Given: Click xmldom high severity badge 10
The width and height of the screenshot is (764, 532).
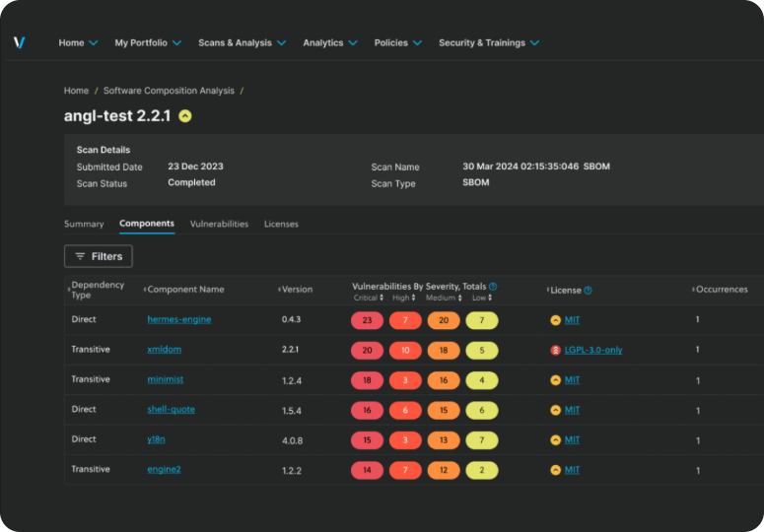Looking at the screenshot, I should pos(405,351).
